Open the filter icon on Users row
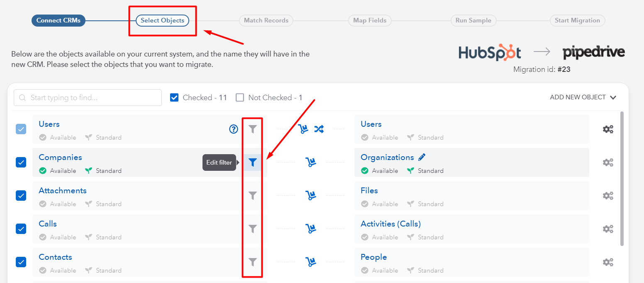The width and height of the screenshot is (644, 283). tap(253, 129)
